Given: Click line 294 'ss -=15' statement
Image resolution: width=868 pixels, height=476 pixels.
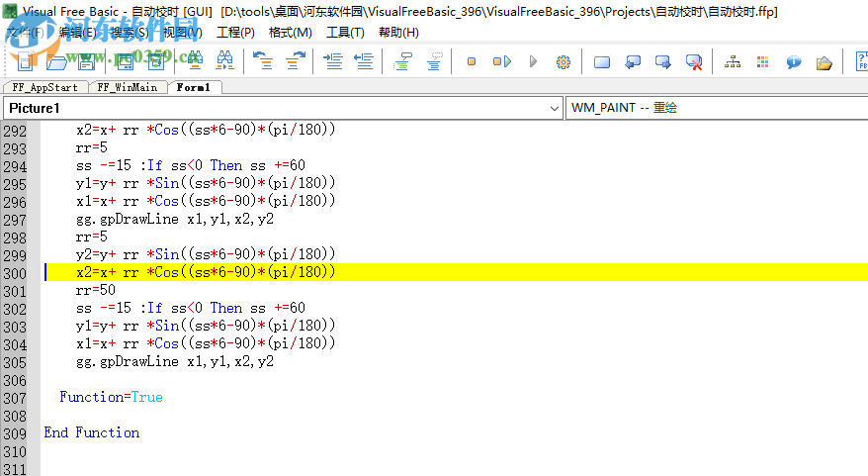Looking at the screenshot, I should pyautogui.click(x=191, y=165).
